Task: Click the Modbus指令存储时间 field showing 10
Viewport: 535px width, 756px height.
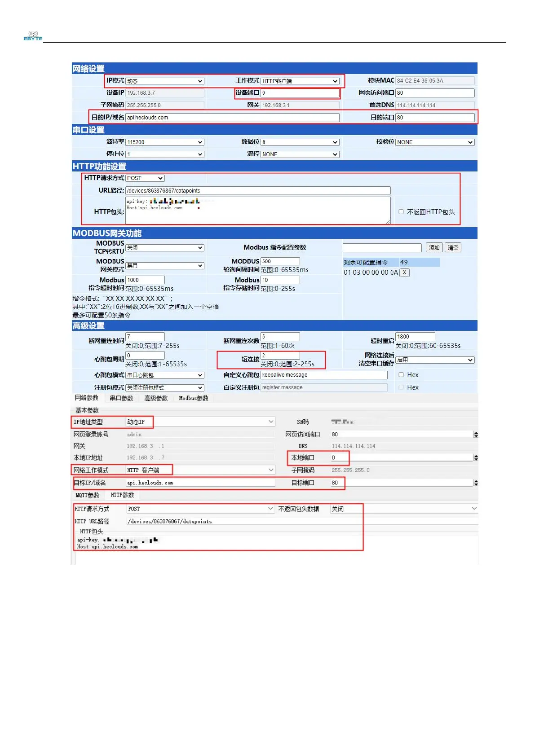Action: coord(280,280)
